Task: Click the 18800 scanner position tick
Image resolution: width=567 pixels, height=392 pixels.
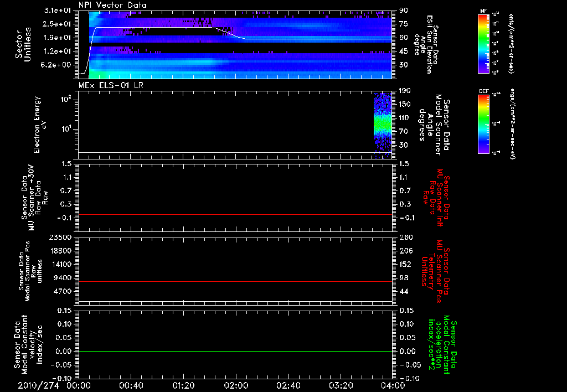Action: [61, 251]
